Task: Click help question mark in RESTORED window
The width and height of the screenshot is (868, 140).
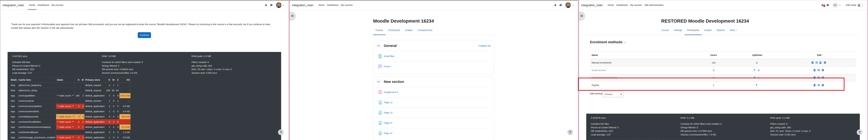Action: tap(859, 132)
